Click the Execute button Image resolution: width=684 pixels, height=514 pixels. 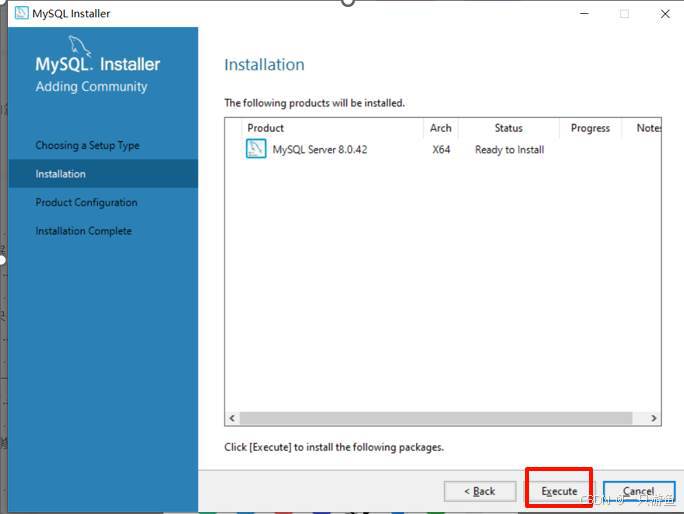pyautogui.click(x=559, y=491)
